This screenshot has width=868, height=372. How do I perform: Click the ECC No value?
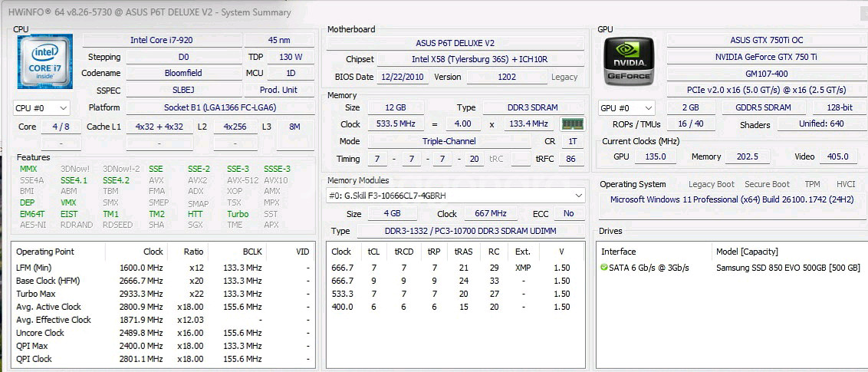568,213
